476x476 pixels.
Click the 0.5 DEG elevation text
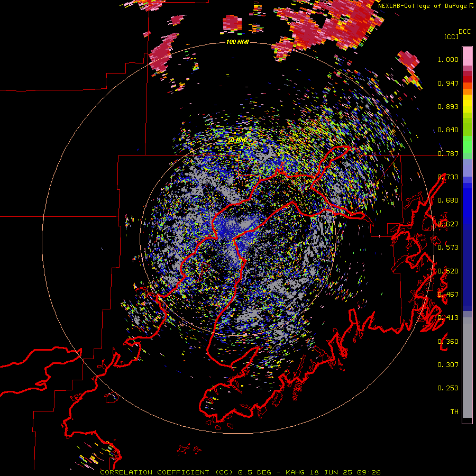click(x=255, y=472)
